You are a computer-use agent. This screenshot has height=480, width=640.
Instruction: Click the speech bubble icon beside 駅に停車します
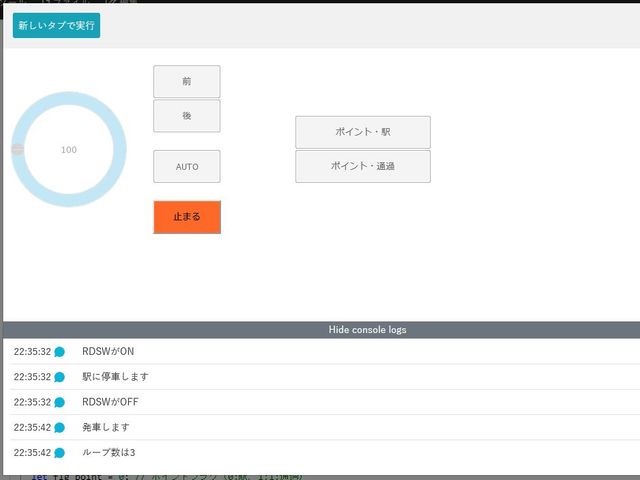coord(60,377)
